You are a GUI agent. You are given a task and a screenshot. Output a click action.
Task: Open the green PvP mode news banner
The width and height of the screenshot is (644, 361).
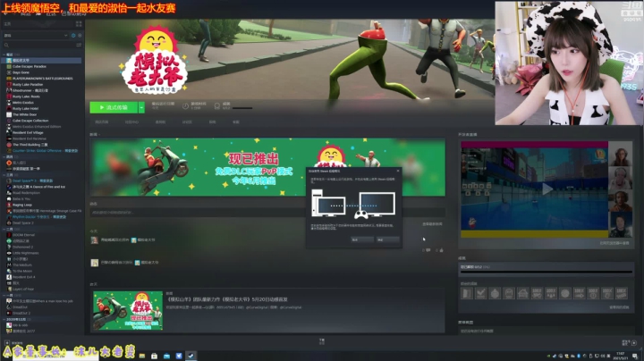click(267, 167)
